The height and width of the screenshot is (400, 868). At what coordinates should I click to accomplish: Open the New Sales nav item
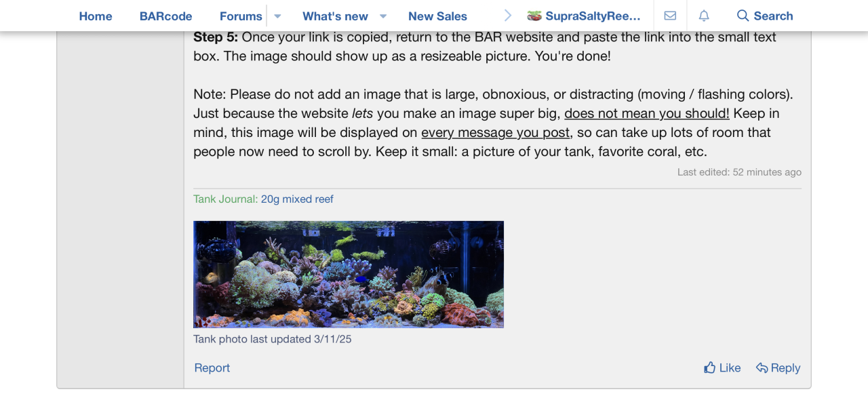point(437,16)
